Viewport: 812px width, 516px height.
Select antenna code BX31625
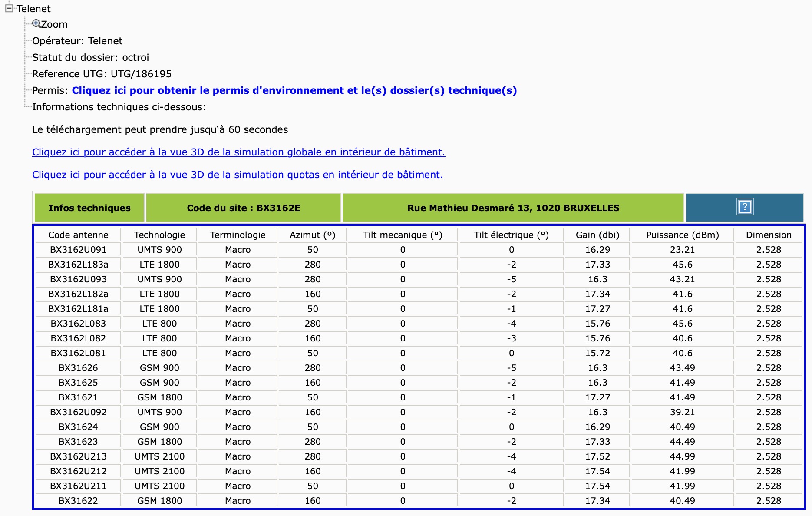78,383
